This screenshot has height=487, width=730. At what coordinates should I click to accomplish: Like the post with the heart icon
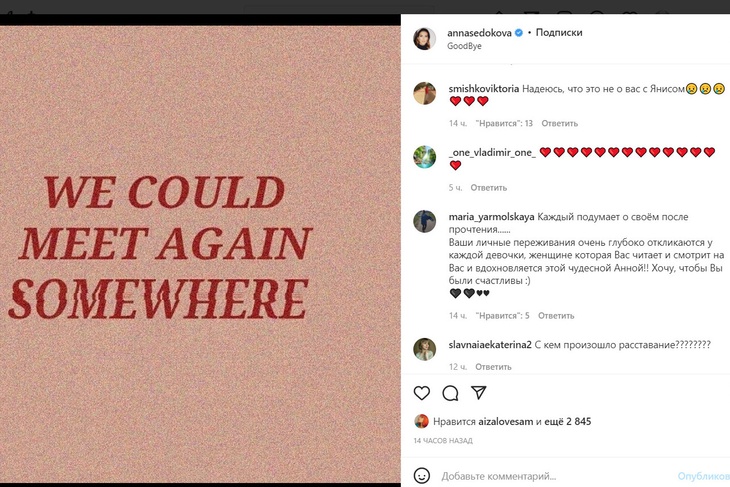click(422, 393)
